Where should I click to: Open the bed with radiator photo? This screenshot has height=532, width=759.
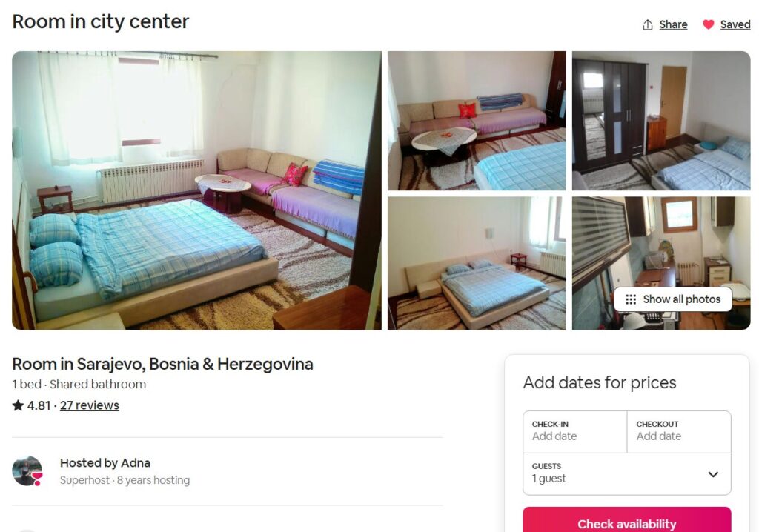click(477, 263)
